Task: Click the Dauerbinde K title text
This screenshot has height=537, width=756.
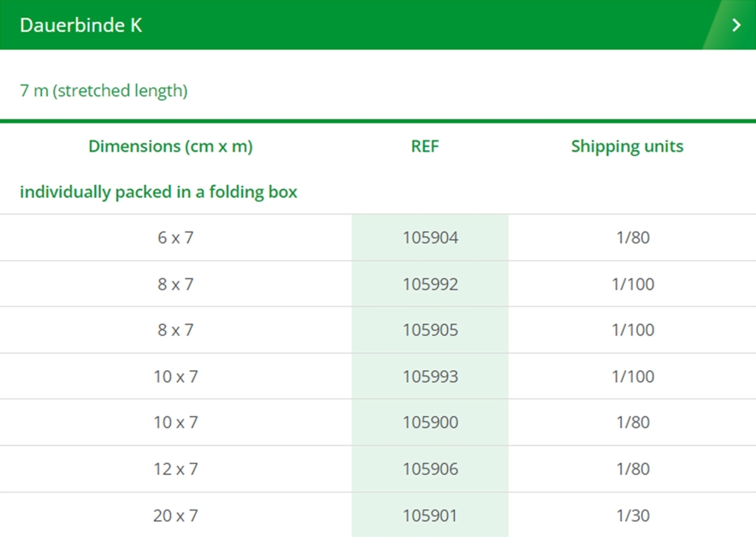Action: [x=80, y=25]
